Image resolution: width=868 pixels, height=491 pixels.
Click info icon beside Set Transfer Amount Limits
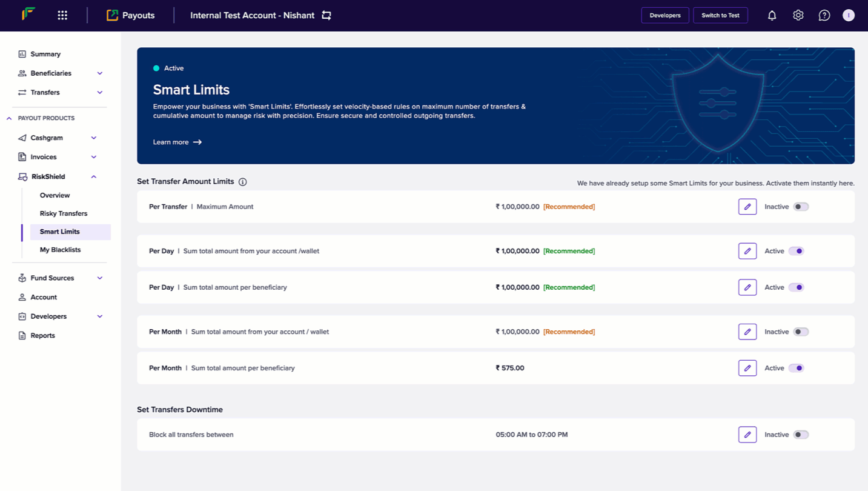(x=243, y=182)
